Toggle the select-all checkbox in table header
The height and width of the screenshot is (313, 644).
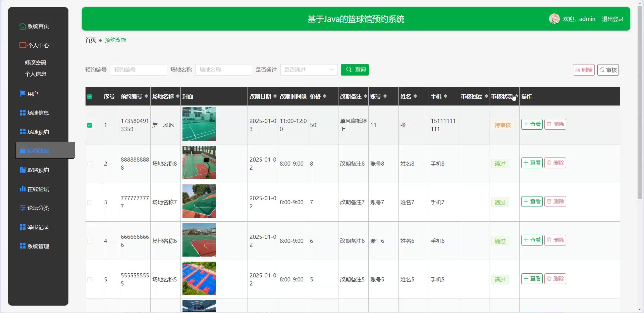coord(90,97)
